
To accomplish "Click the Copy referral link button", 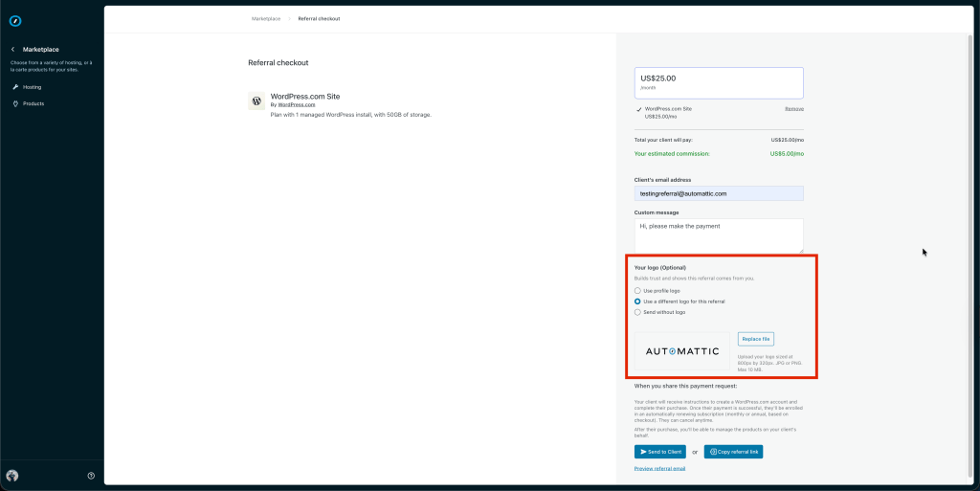I will [x=733, y=452].
